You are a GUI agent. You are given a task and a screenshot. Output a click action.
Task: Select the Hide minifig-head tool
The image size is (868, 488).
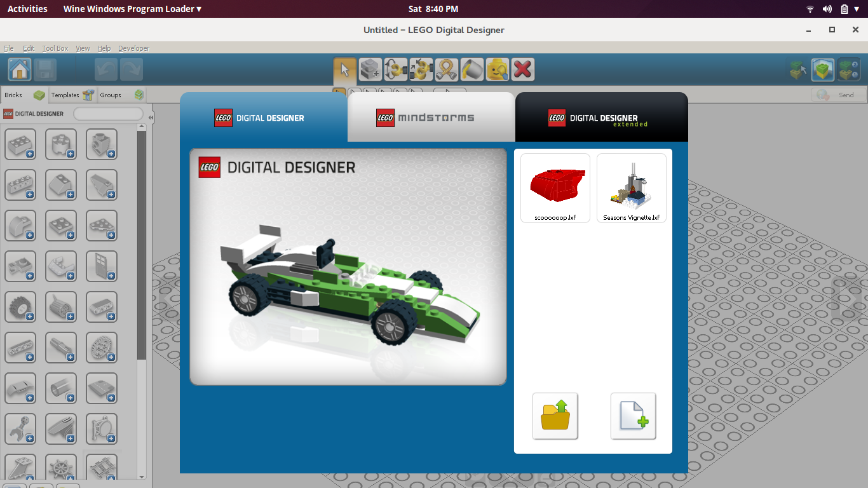pyautogui.click(x=498, y=69)
